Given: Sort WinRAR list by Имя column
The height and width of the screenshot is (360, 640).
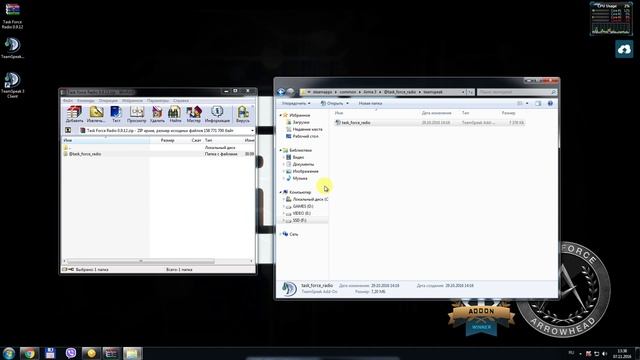Looking at the screenshot, I should tap(105, 140).
